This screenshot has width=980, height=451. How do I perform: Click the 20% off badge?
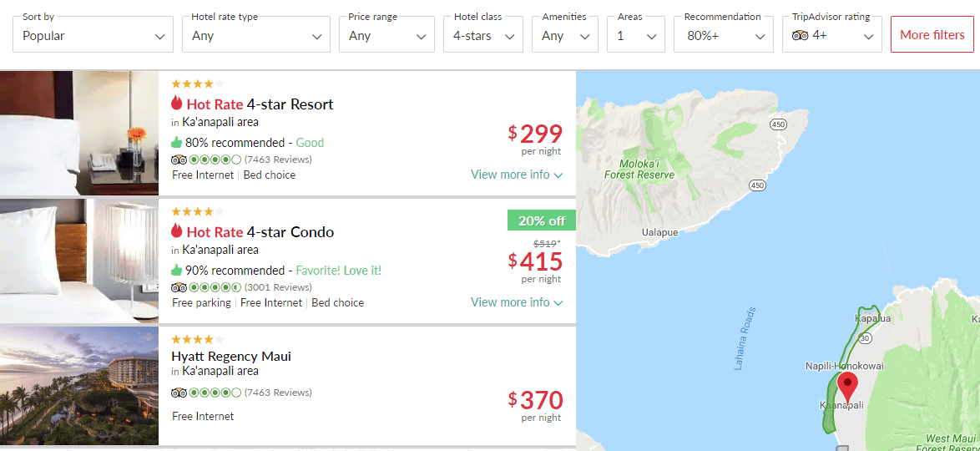tap(541, 220)
